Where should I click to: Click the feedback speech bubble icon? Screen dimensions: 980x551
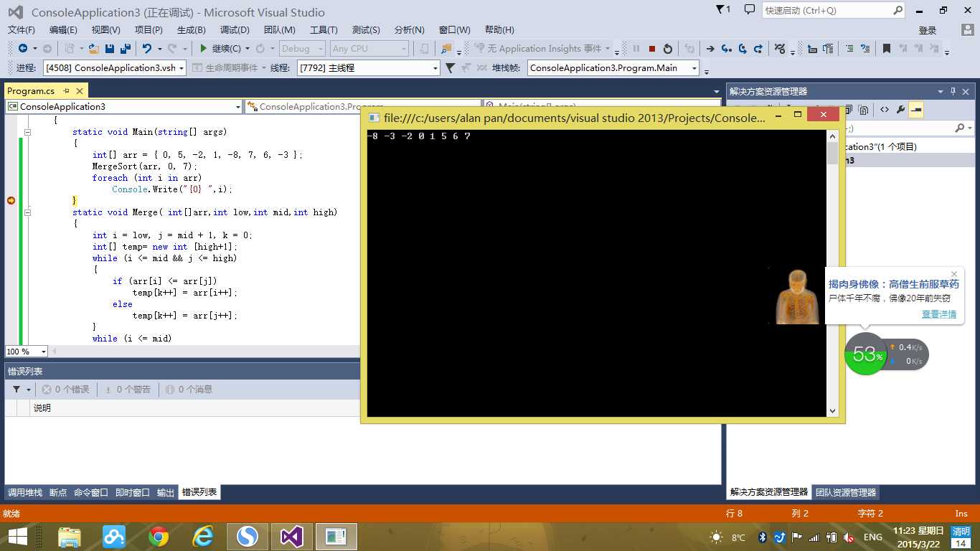coord(749,9)
